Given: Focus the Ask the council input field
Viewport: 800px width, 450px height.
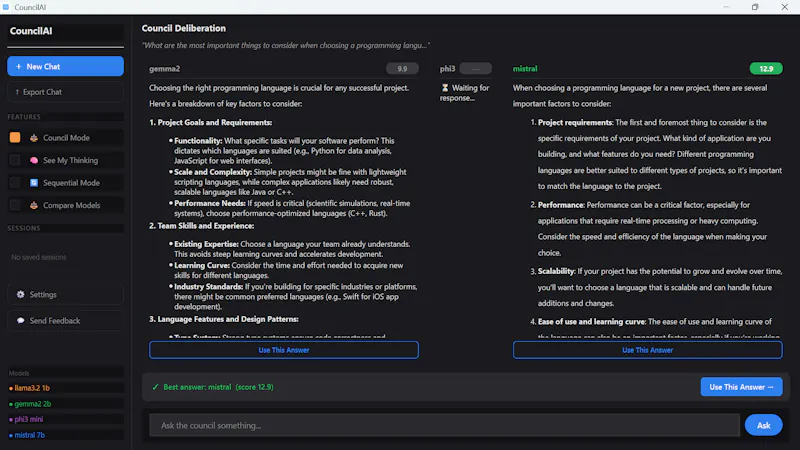Looking at the screenshot, I should [x=444, y=425].
